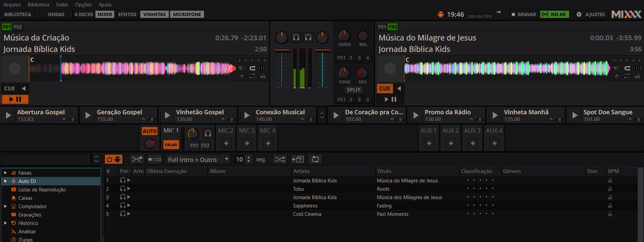The image size is (644, 242).
Task: Click the sampler row expand/collapse arrows
Action: coord(322,115)
